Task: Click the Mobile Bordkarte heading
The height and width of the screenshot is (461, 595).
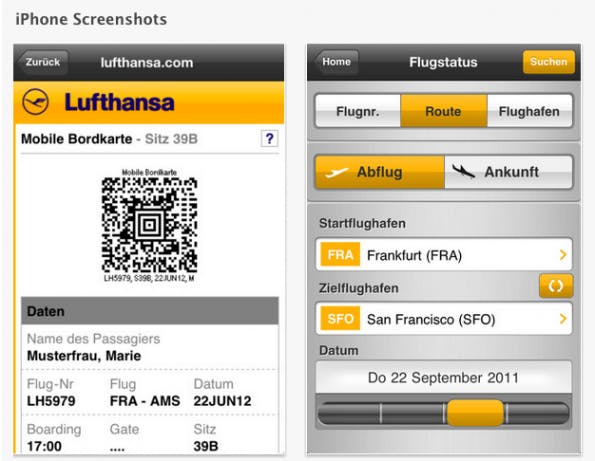Action: point(76,139)
